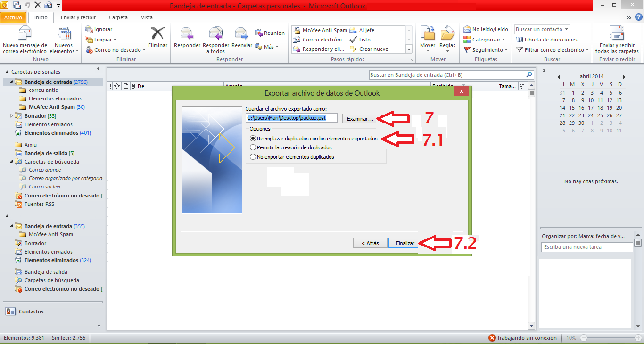This screenshot has height=344, width=644.
Task: Select Reemplazar duplicados con los elementos exportados
Action: click(314, 139)
